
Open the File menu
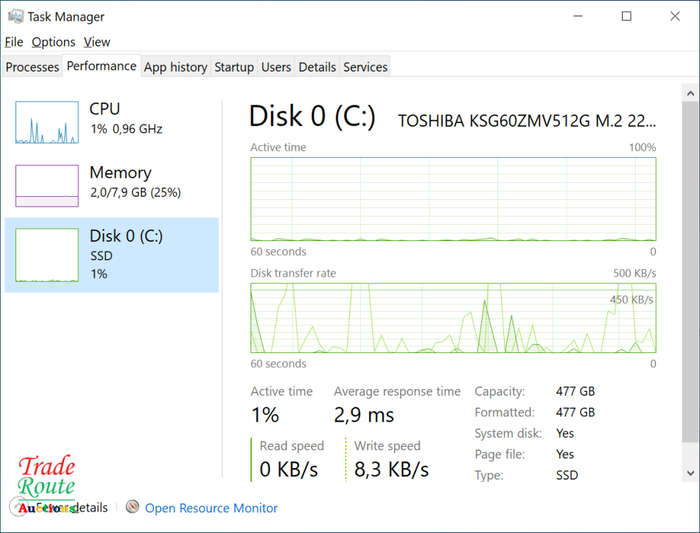14,42
